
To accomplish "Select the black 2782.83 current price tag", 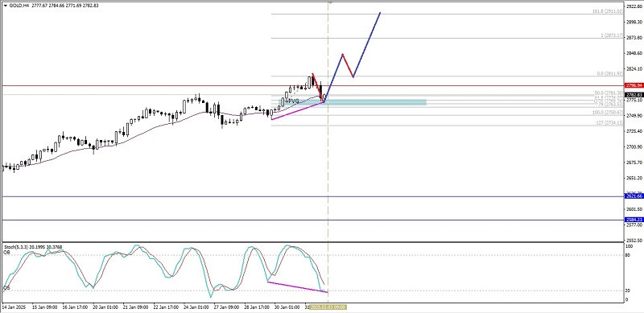I will pos(634,95).
